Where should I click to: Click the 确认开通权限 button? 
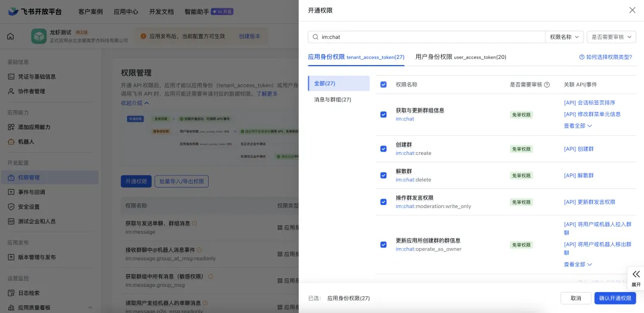click(615, 298)
